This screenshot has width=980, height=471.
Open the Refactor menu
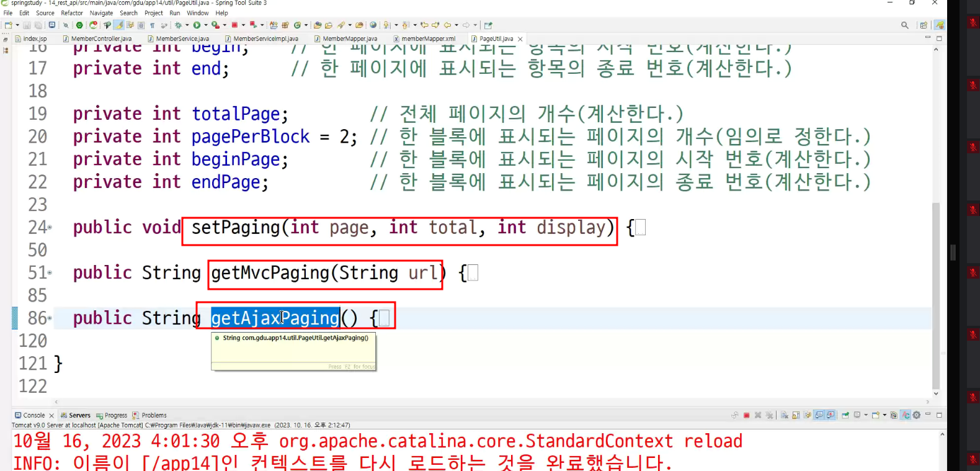pyautogui.click(x=72, y=12)
